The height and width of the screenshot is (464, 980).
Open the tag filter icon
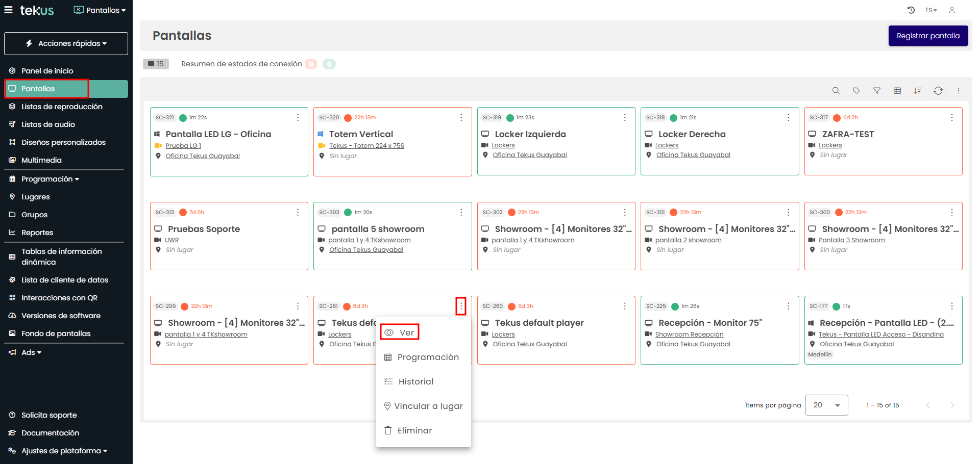[x=856, y=91]
